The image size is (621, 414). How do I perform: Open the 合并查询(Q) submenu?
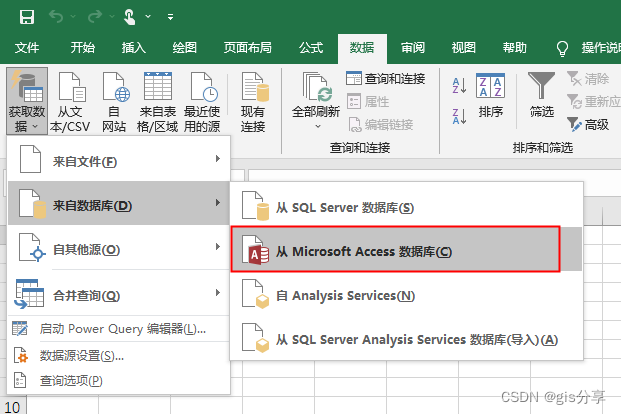tap(118, 294)
